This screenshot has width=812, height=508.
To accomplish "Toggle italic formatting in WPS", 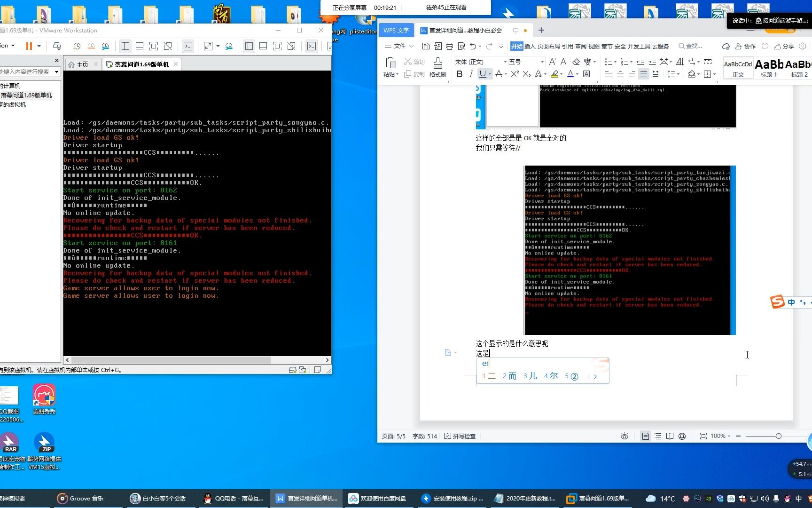I will point(471,74).
